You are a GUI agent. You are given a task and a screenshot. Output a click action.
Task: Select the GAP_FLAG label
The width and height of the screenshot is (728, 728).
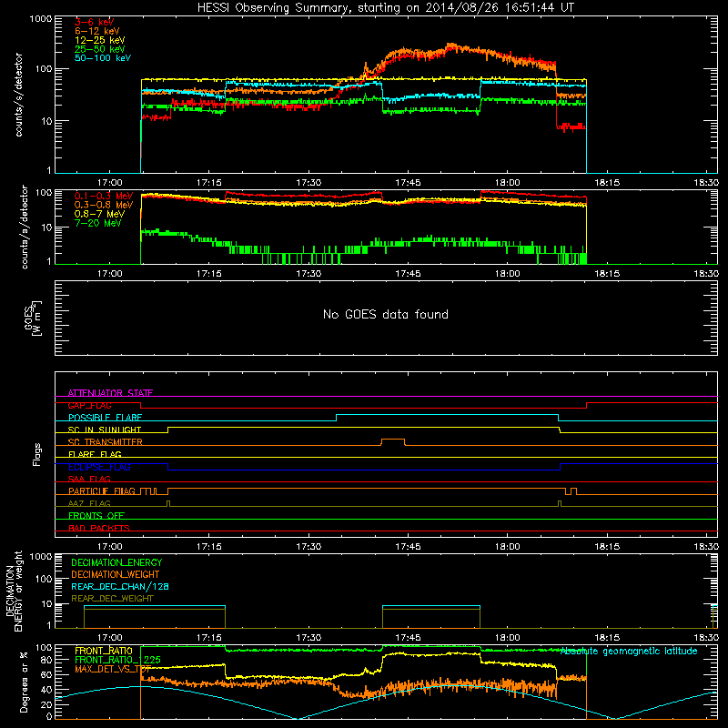90,405
